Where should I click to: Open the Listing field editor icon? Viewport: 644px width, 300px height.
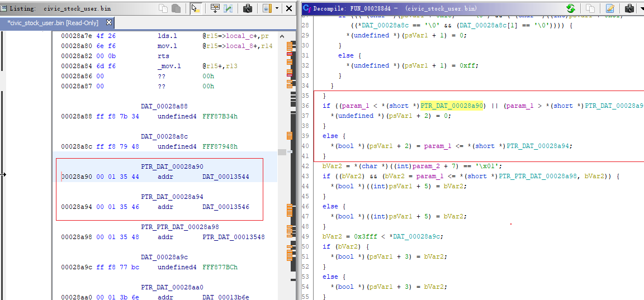click(x=215, y=8)
